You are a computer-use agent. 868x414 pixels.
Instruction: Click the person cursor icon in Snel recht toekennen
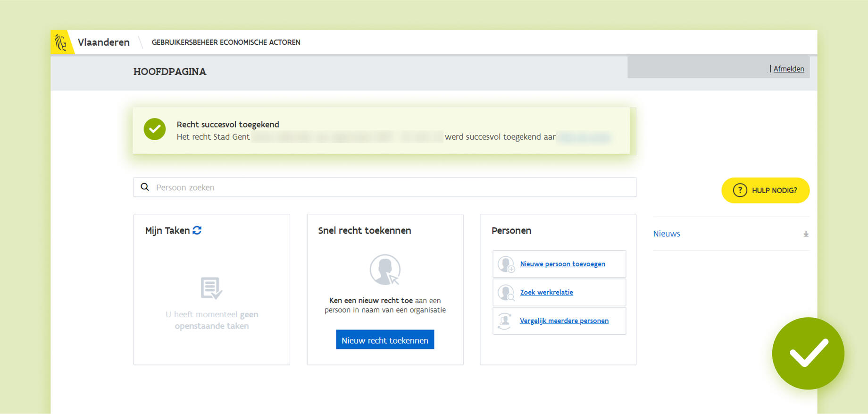pos(385,270)
